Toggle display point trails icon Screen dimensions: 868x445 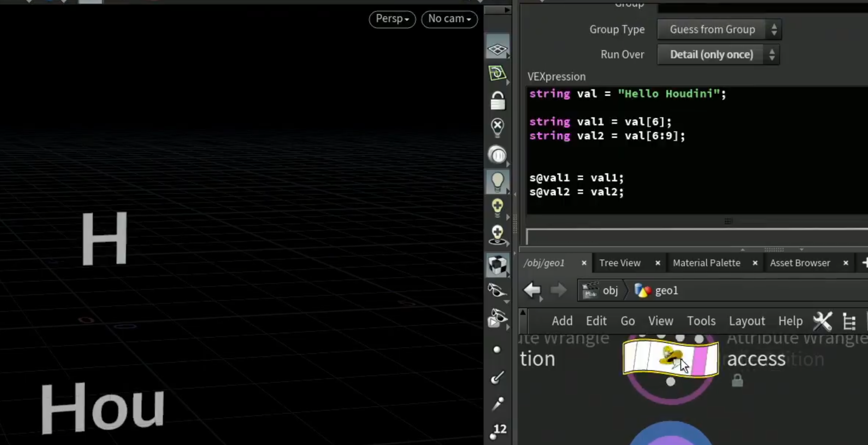pyautogui.click(x=497, y=404)
